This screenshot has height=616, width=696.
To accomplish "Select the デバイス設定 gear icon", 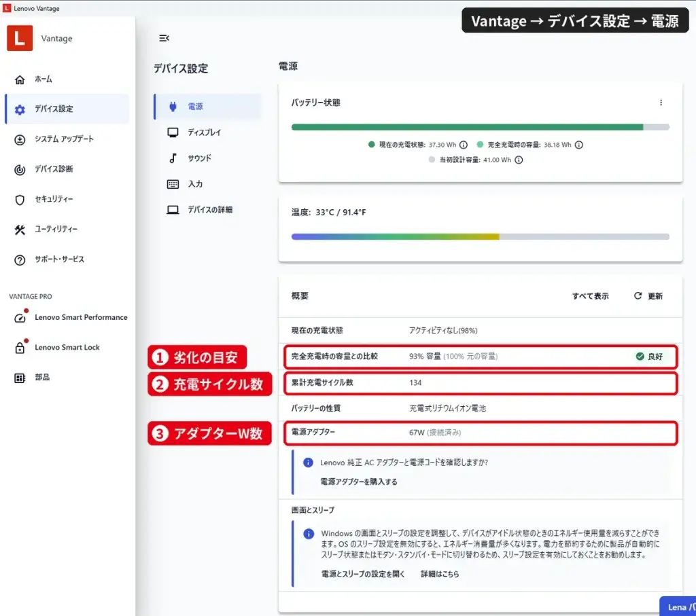I will [20, 109].
